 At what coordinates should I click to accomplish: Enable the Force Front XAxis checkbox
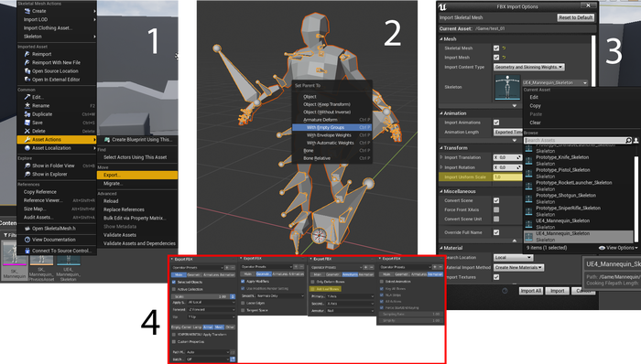coord(496,209)
